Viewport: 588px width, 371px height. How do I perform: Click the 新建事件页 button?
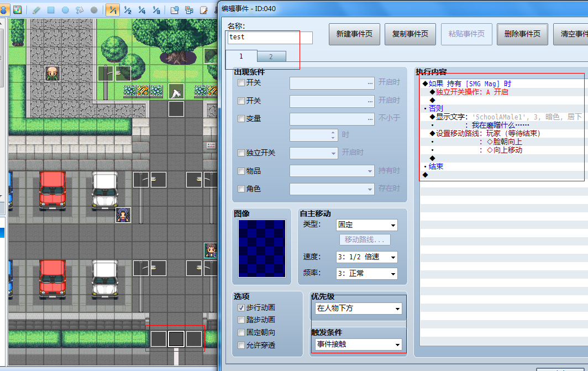click(x=354, y=34)
